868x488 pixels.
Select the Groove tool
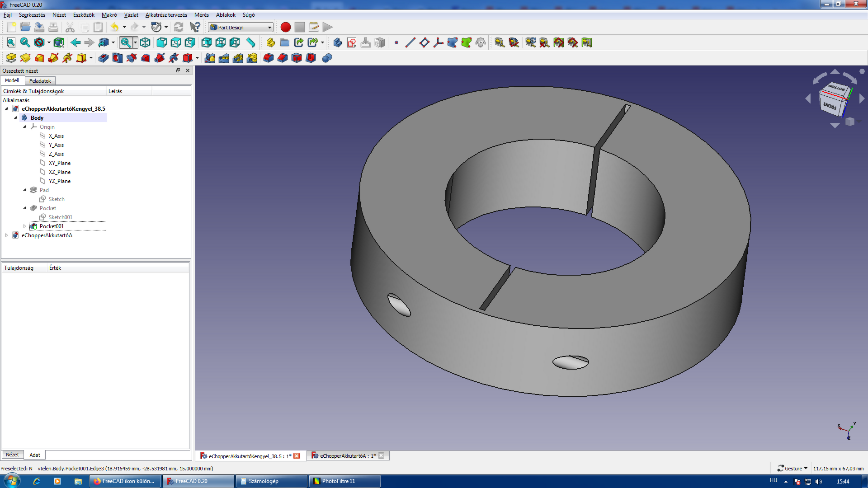(x=132, y=58)
